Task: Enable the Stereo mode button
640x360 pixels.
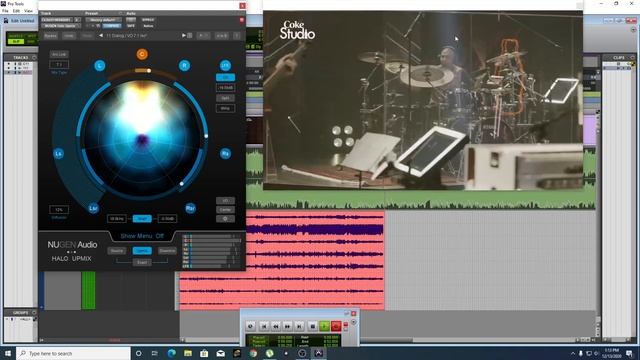Action: 117,251
